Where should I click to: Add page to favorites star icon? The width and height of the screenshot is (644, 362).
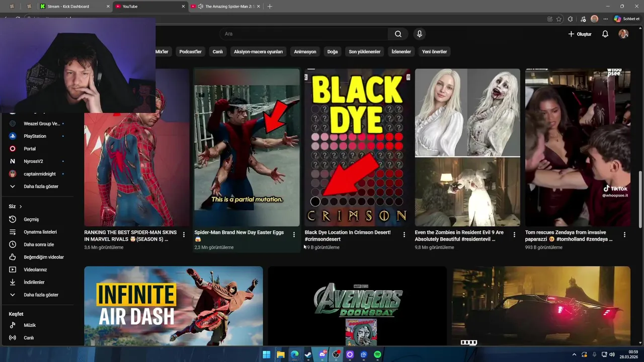(x=559, y=19)
